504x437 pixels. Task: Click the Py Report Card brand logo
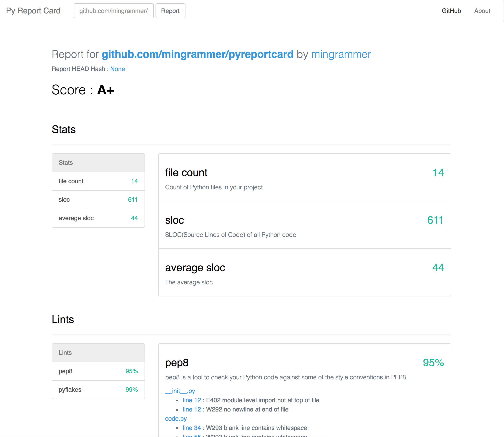[x=33, y=11]
